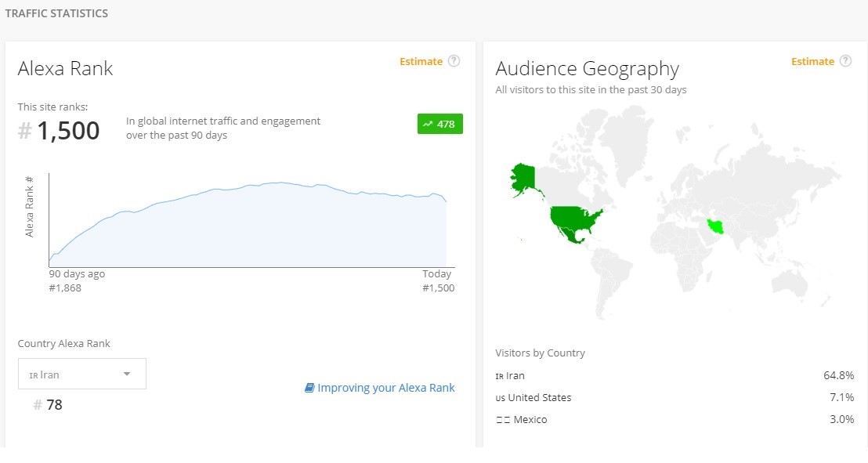Expand the Country Alexa Rank dropdown arrow
Screen dimensions: 868x463
click(127, 374)
